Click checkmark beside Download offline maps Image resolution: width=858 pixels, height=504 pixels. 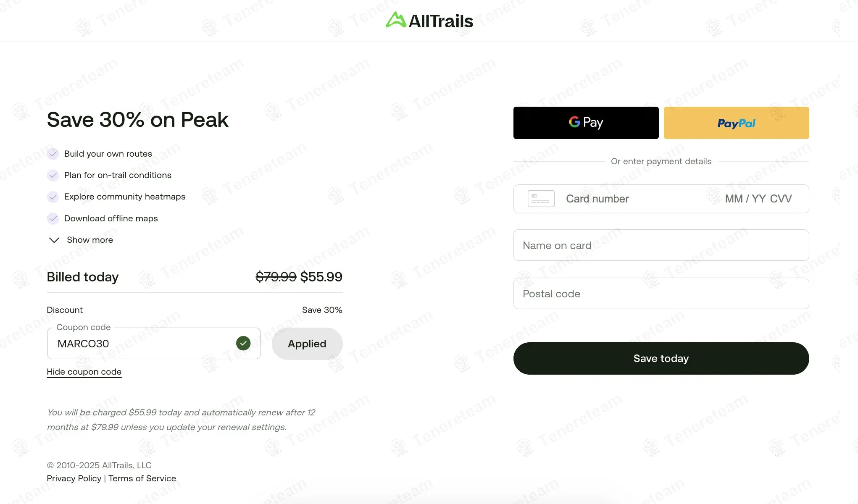53,218
